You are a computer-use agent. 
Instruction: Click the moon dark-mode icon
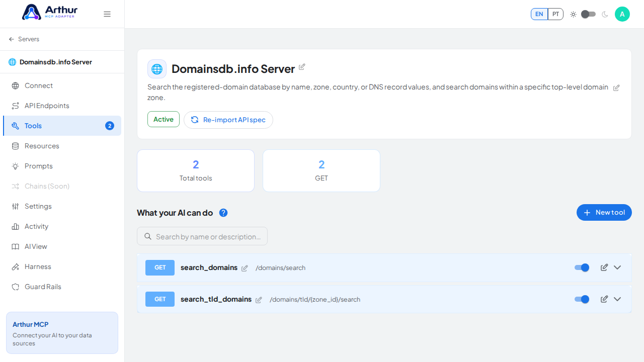click(x=605, y=14)
